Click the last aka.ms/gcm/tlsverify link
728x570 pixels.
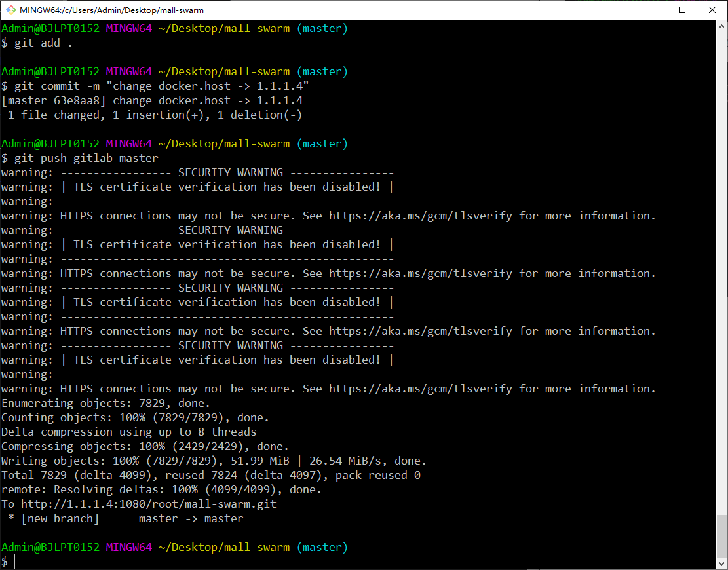tap(421, 389)
